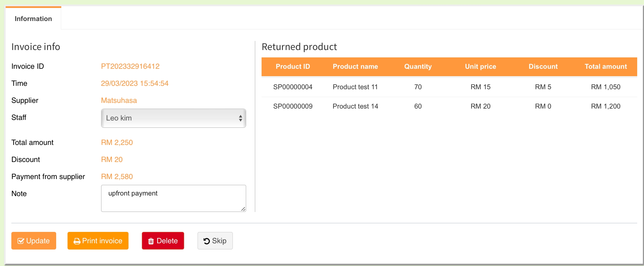
Task: Click the trash can icon on Delete
Action: [x=151, y=241]
